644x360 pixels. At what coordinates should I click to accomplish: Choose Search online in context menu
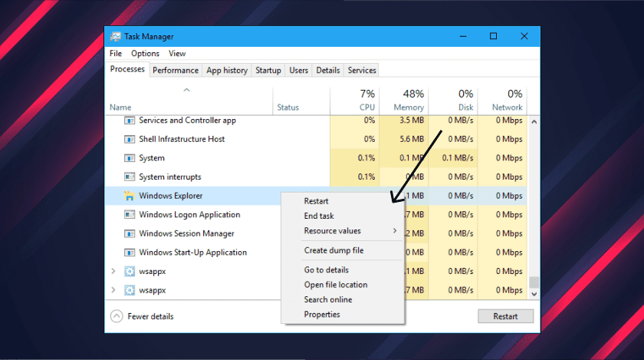pyautogui.click(x=328, y=299)
